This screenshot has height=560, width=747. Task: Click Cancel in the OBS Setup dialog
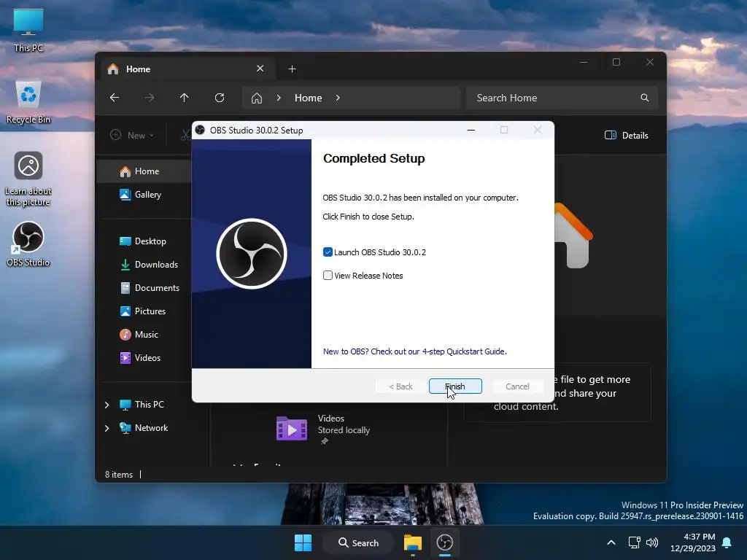click(x=517, y=386)
